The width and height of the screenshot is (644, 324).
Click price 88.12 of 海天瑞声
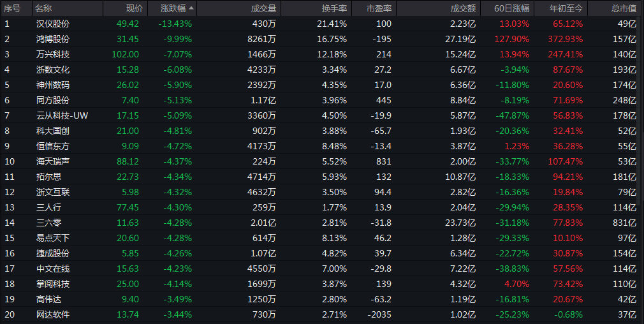click(x=128, y=161)
